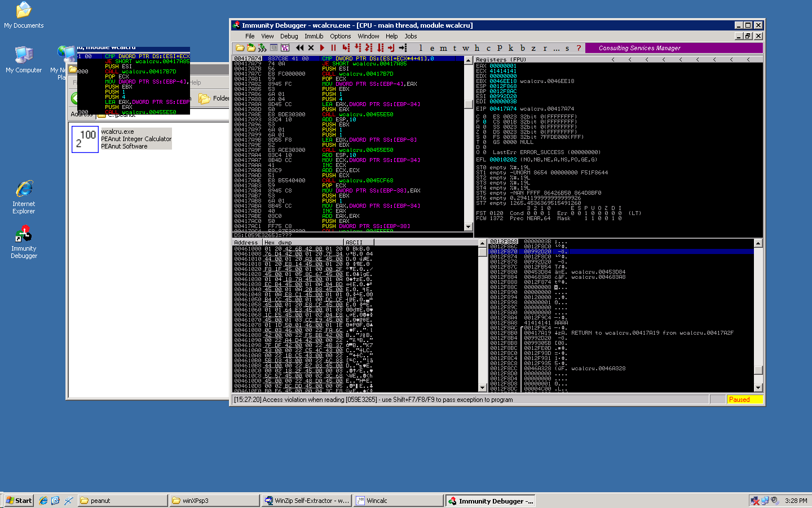Click the Trace into icon
The height and width of the screenshot is (508, 812).
click(x=369, y=48)
